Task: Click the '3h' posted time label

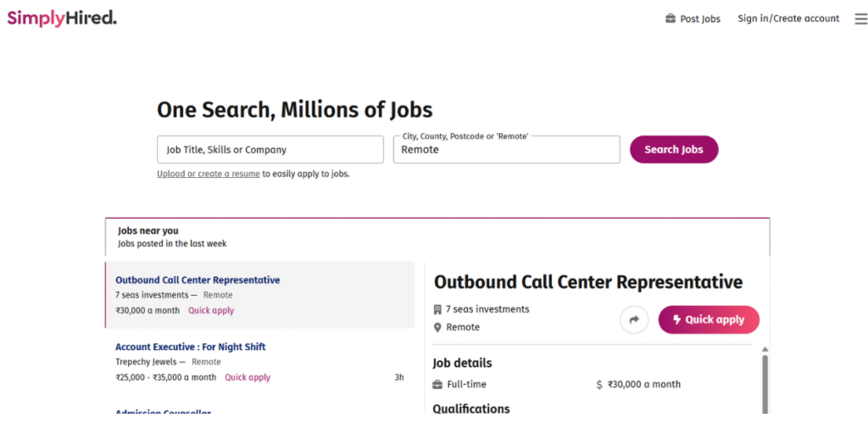Action: point(399,377)
